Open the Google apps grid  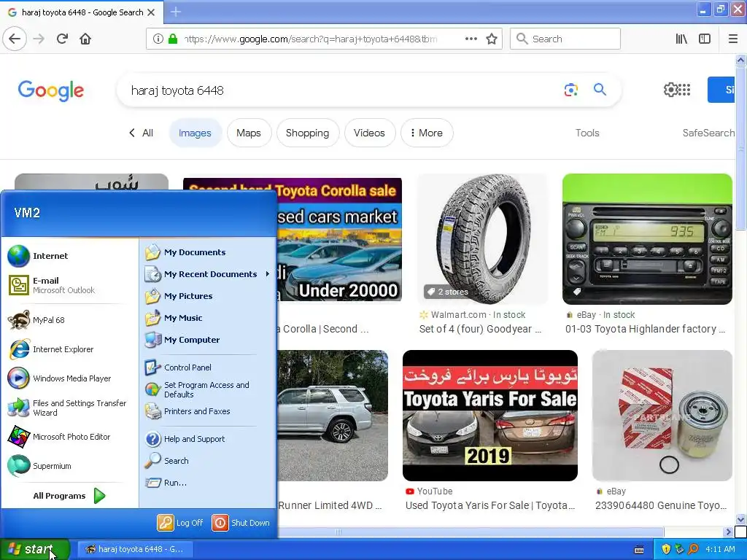click(x=684, y=90)
